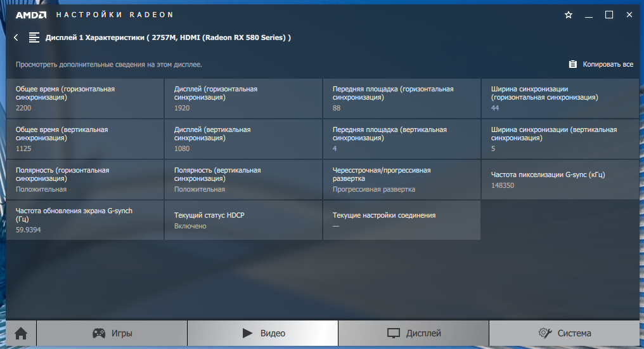The width and height of the screenshot is (644, 349).
Task: Click the gear-wrench icon in Система tab
Action: click(x=545, y=333)
